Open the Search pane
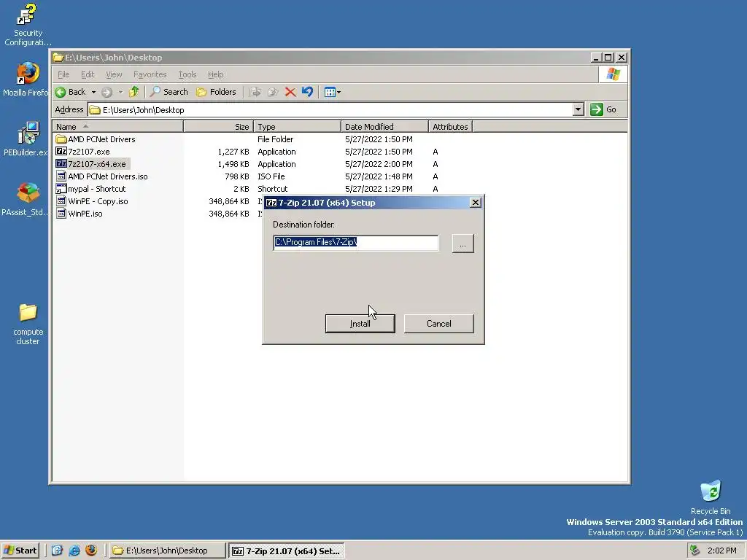The image size is (747, 560). pos(169,92)
